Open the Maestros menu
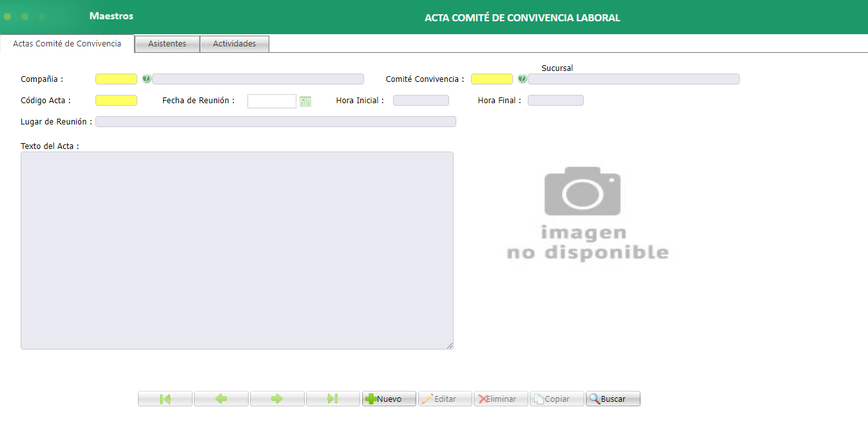Screen dimensions: 868x436 click(x=111, y=15)
